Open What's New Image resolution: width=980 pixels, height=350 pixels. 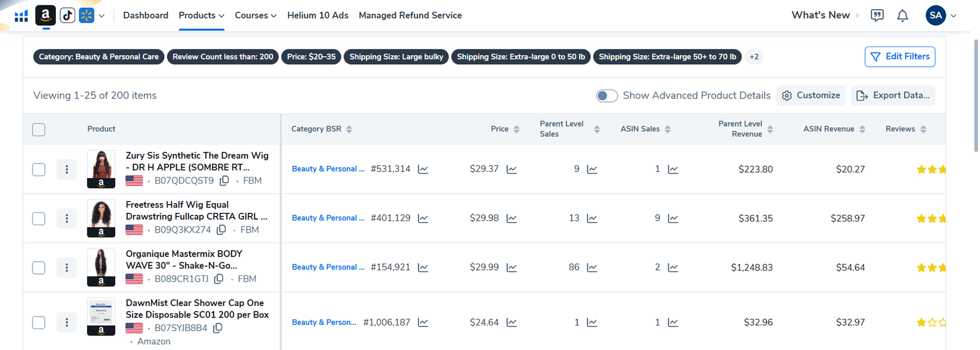click(821, 15)
